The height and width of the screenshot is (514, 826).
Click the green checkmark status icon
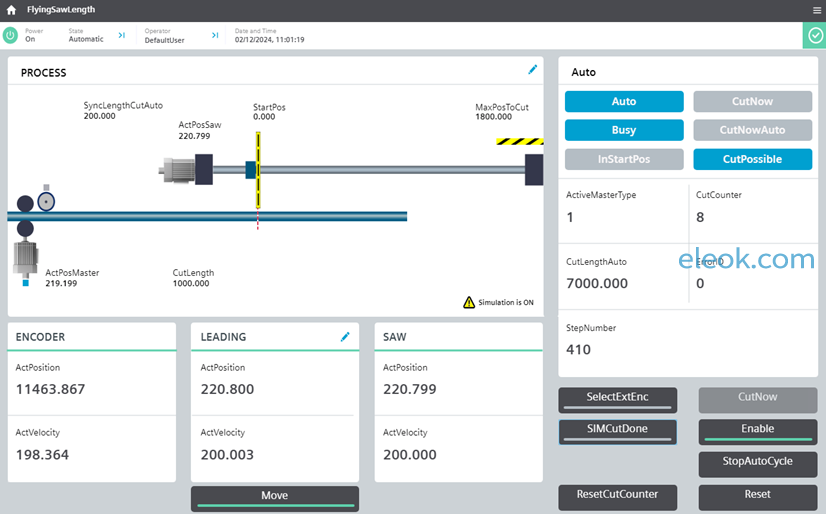coord(815,35)
